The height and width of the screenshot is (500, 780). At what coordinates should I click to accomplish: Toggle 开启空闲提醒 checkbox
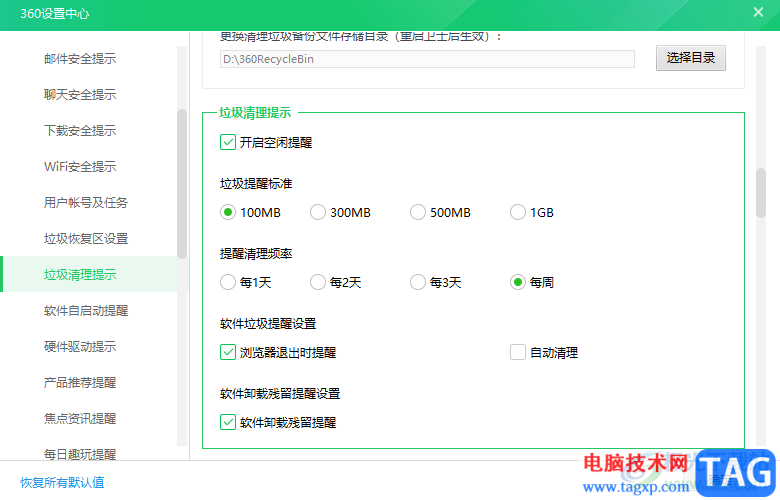(228, 142)
